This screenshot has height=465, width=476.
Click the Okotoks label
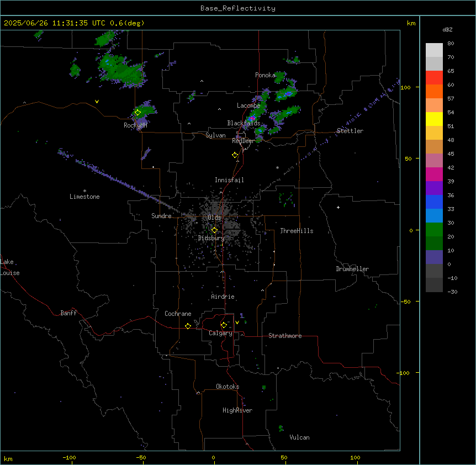[x=228, y=387]
